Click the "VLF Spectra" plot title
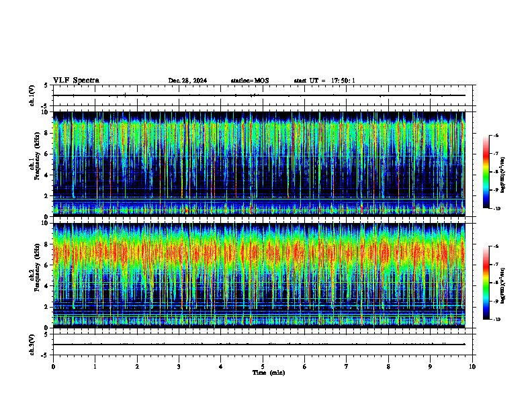The width and height of the screenshot is (532, 411). coord(76,81)
